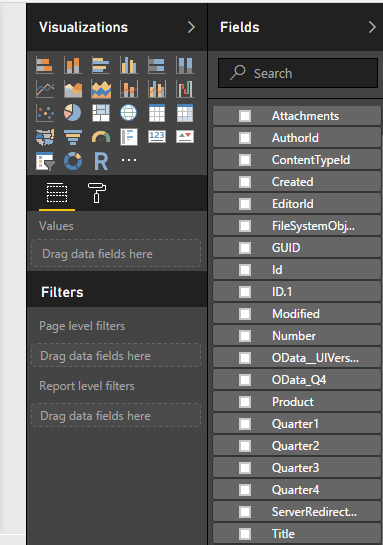Choose the map globe visualization
This screenshot has height=545, width=383.
129,113
